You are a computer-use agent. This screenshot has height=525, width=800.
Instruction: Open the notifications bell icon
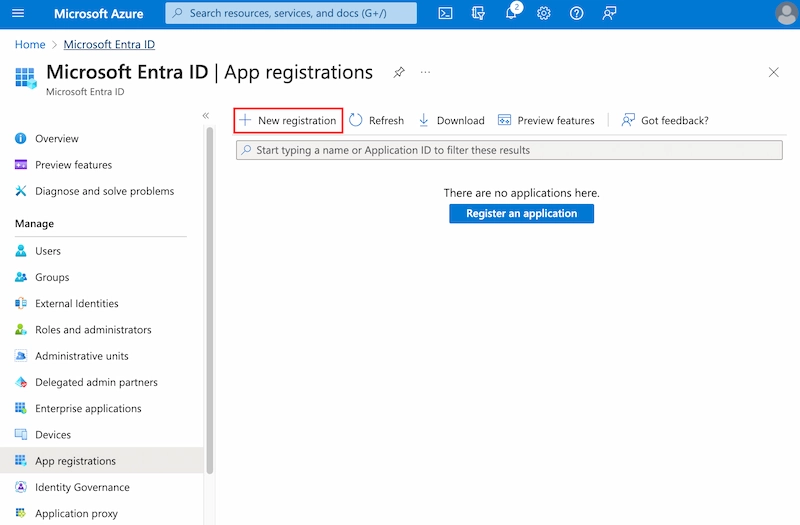511,14
